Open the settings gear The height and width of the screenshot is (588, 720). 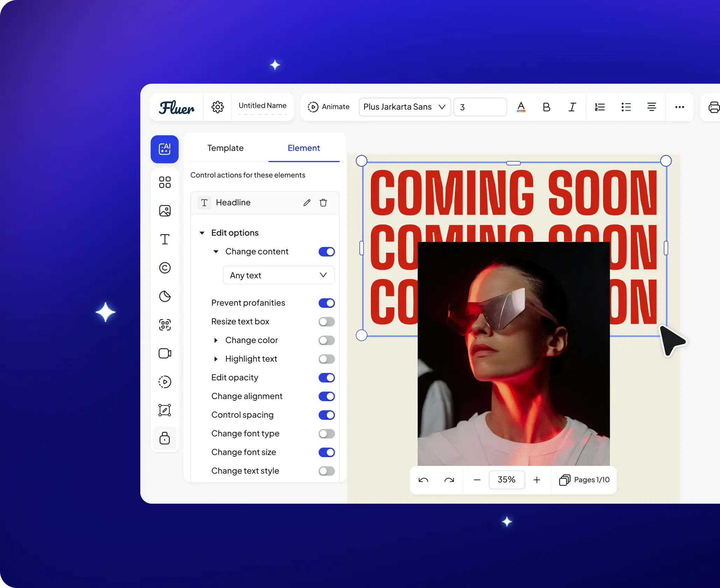217,107
